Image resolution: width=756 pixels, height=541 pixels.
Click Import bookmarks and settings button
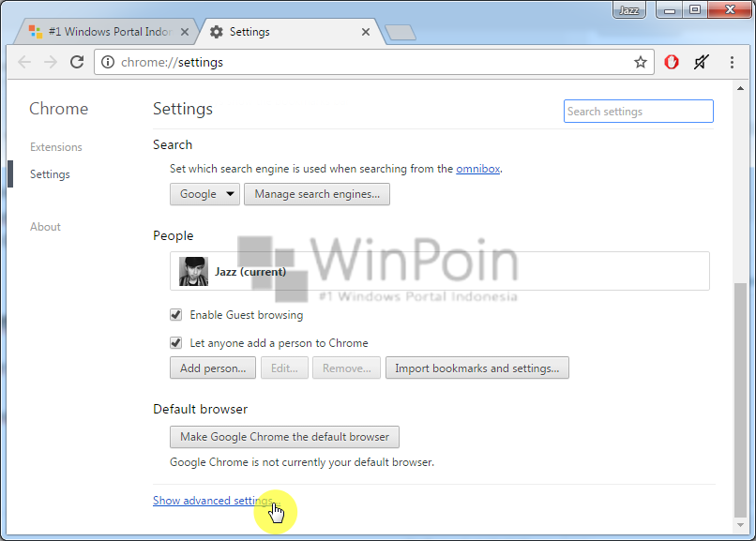(477, 368)
